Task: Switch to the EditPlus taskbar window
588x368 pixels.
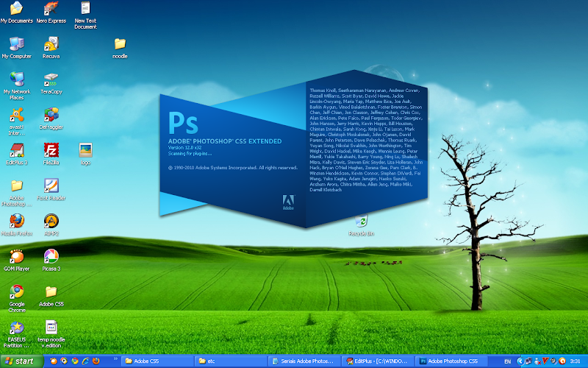Action: coord(378,361)
